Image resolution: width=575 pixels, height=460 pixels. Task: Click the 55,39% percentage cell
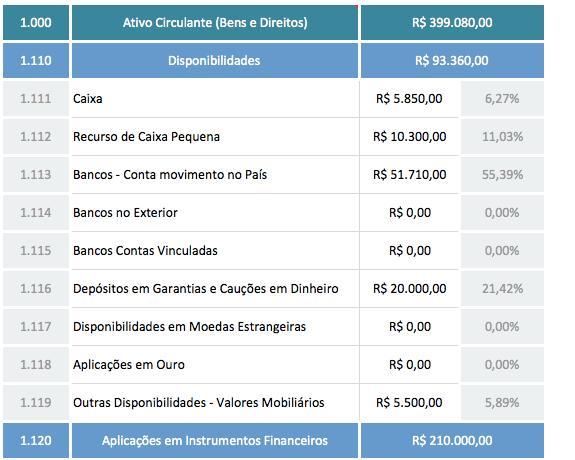502,175
